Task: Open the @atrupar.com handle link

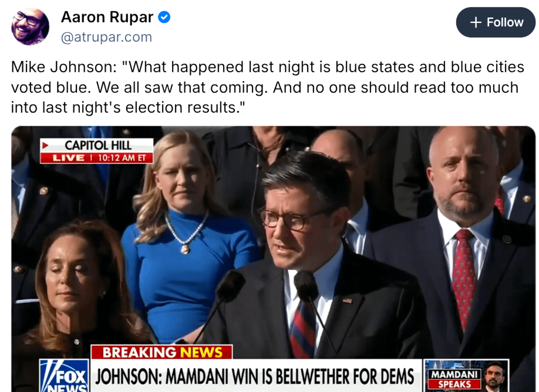Action: (106, 37)
